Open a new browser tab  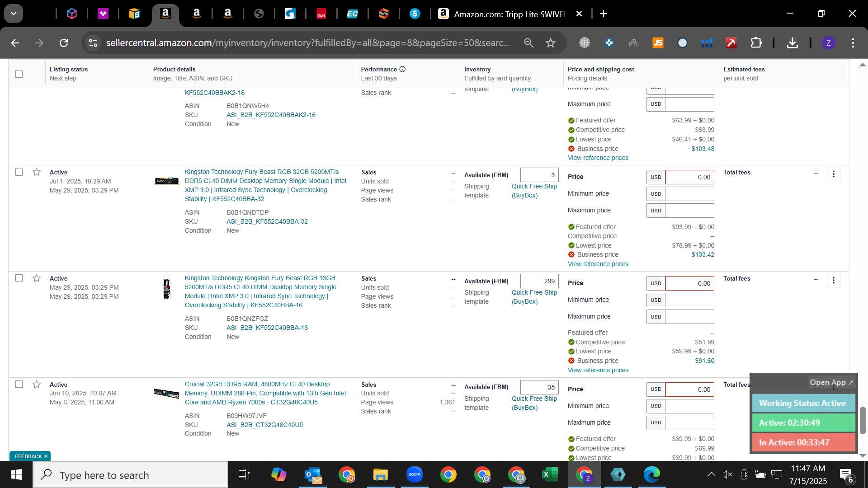tap(604, 14)
